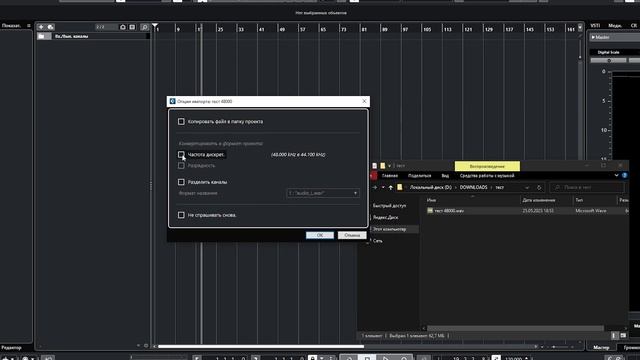
Task: Open the Вид ribbon tab
Action: pyautogui.click(x=445, y=176)
